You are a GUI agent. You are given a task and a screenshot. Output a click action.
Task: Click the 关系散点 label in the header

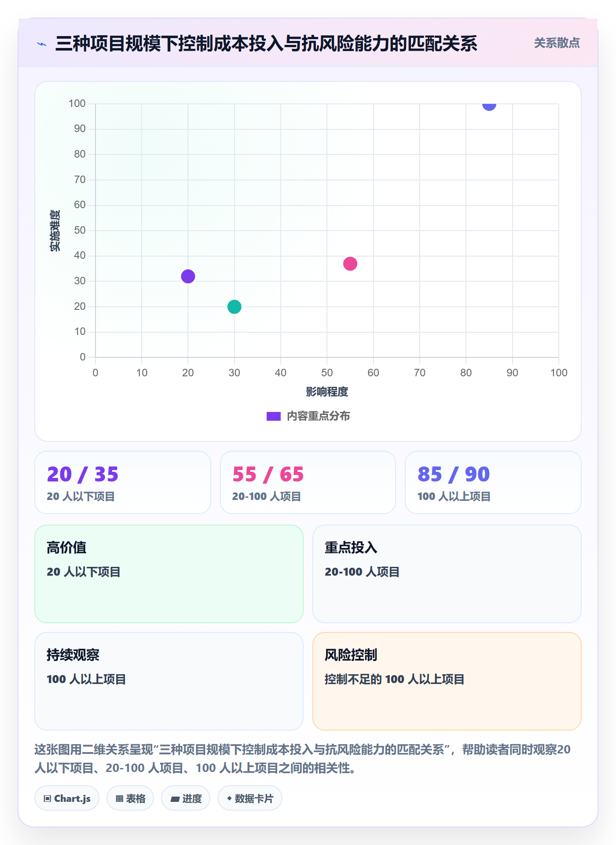click(557, 43)
